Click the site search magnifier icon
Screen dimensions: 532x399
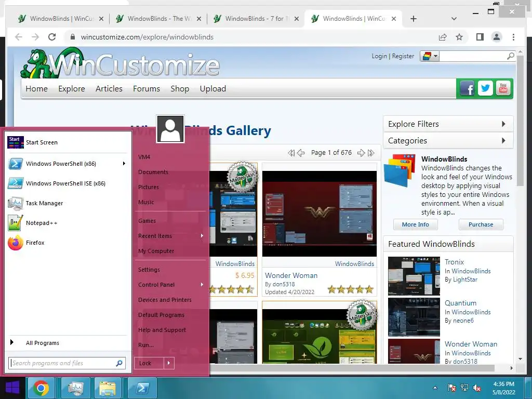(x=510, y=56)
